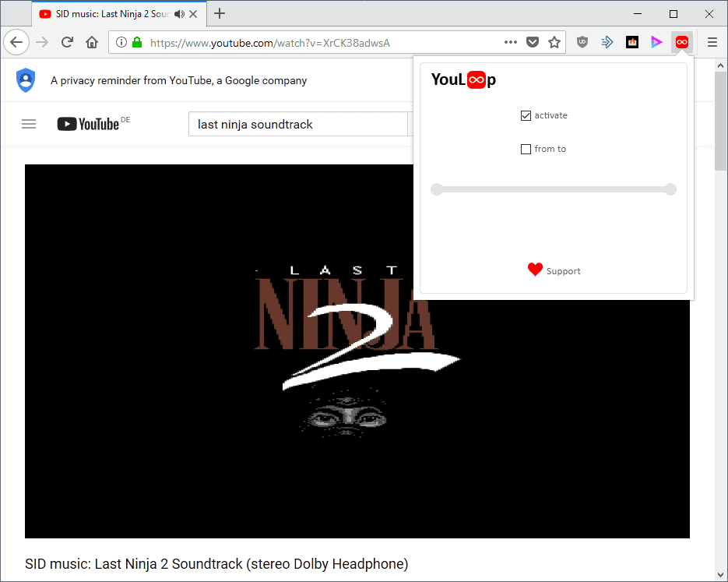
Task: Reload the current page
Action: point(68,42)
